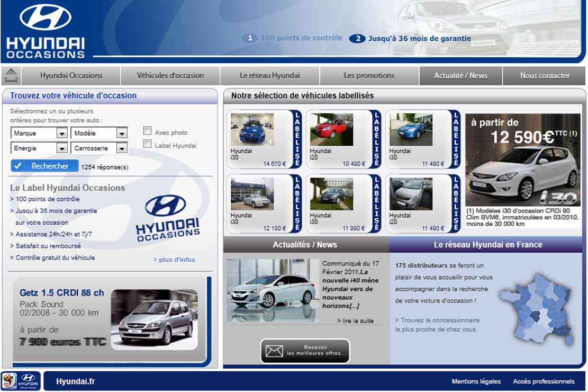Open the Hyundai i30 card priced 14 670 €
588x392 pixels.
[x=264, y=139]
